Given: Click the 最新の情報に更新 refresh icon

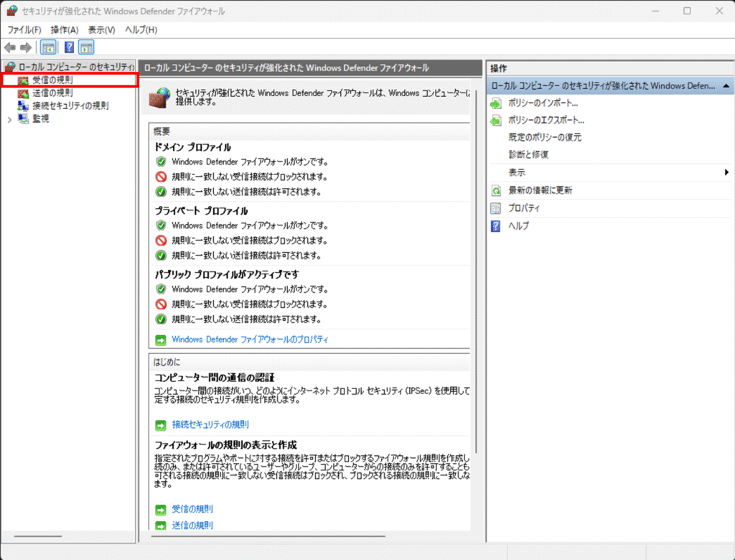Looking at the screenshot, I should coord(495,190).
